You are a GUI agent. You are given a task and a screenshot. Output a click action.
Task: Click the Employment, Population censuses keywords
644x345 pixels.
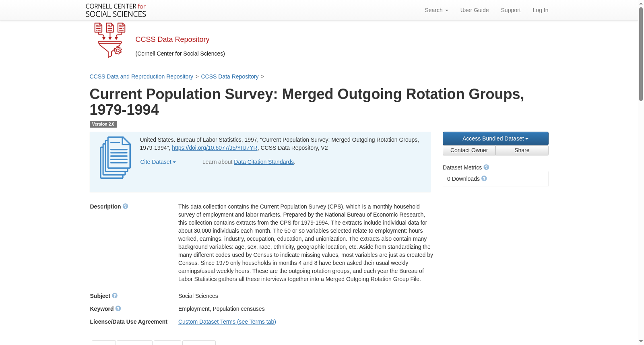[x=221, y=309]
